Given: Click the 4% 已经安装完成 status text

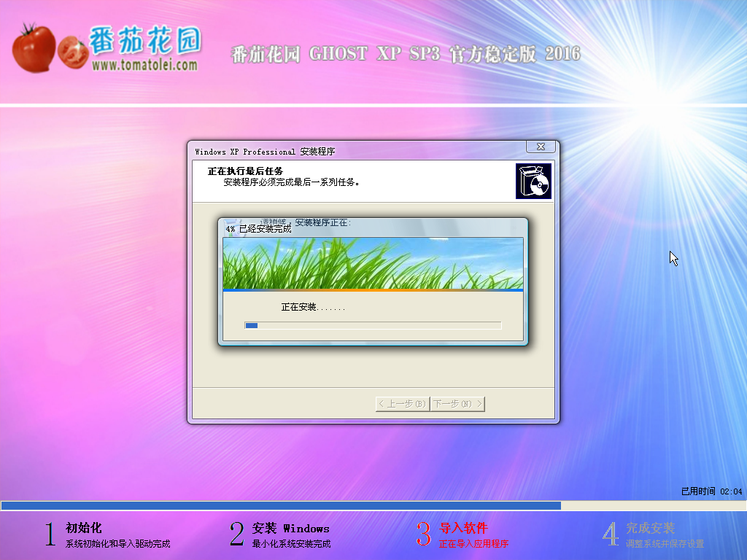Looking at the screenshot, I should (x=258, y=229).
